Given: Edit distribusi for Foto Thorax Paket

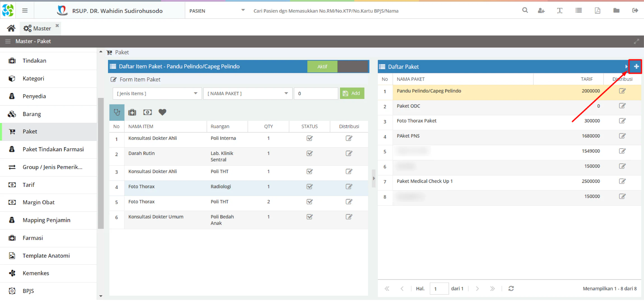Looking at the screenshot, I should click(622, 121).
